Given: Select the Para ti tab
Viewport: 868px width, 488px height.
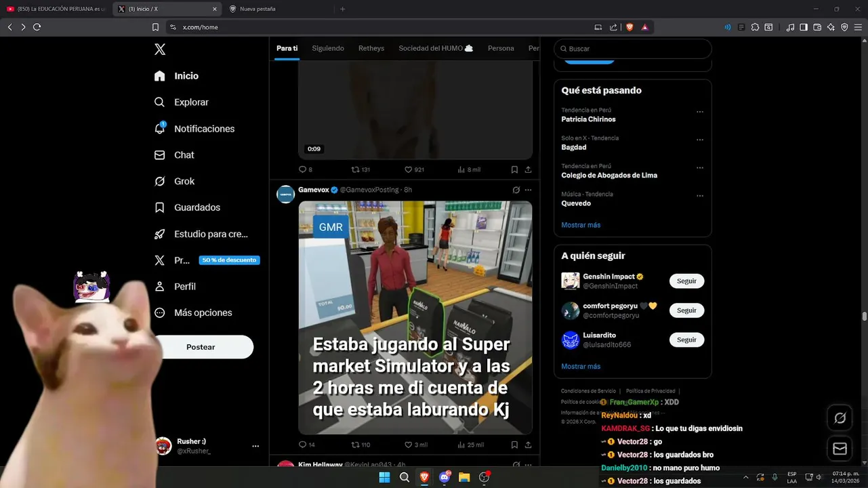Looking at the screenshot, I should pyautogui.click(x=287, y=48).
